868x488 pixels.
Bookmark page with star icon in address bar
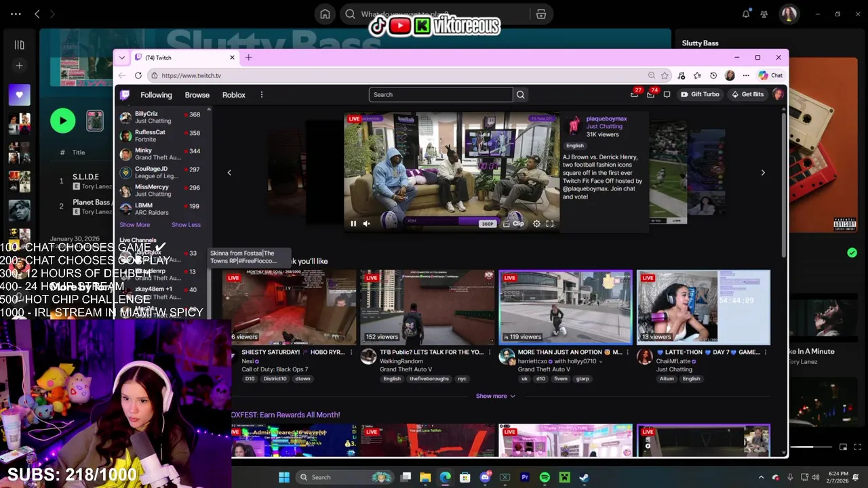(665, 75)
